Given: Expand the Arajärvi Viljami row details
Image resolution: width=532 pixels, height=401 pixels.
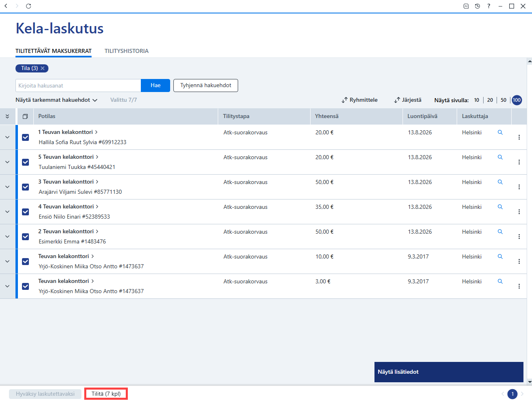Looking at the screenshot, I should point(7,187).
